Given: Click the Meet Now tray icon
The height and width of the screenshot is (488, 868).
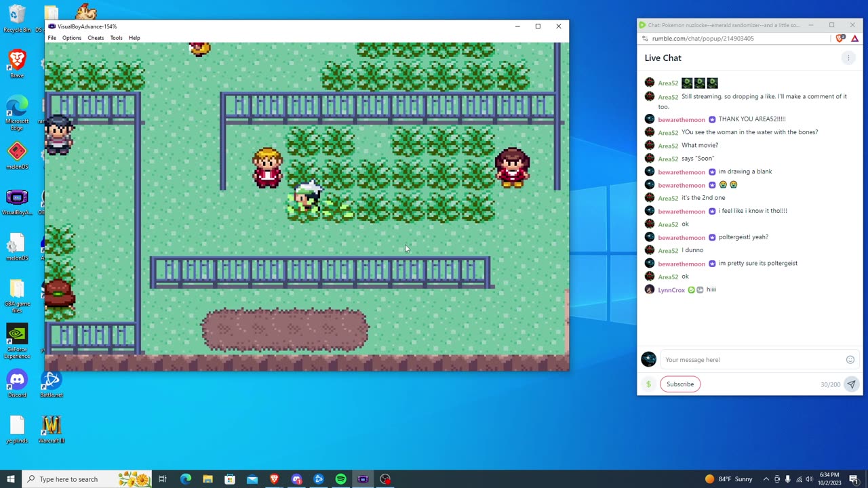Looking at the screenshot, I should [x=777, y=479].
